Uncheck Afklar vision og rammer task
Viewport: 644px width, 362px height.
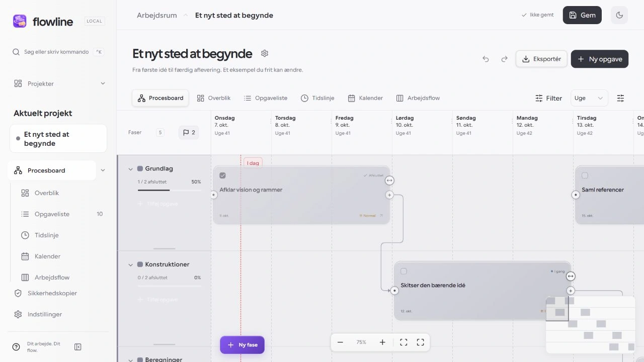[x=222, y=175]
